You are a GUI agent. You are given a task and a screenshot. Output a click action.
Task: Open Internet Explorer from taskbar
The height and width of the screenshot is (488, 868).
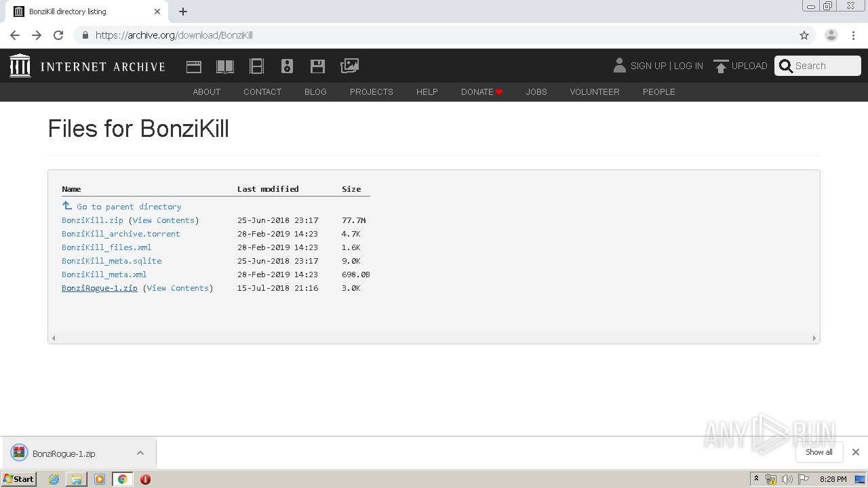tap(54, 479)
